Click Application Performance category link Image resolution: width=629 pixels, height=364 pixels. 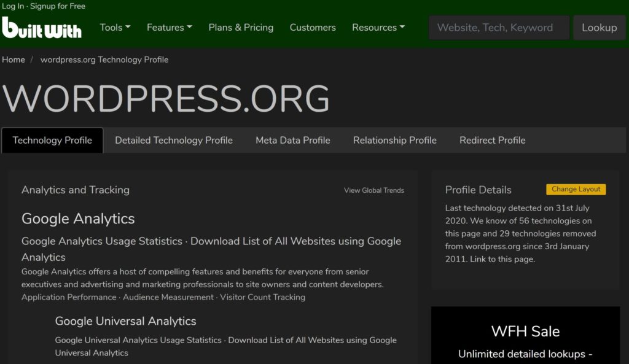click(69, 298)
